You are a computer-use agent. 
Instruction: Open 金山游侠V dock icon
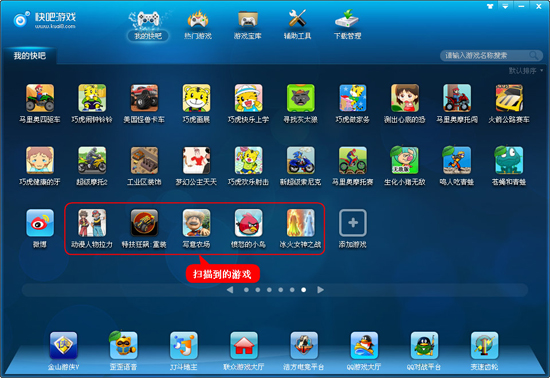[x=63, y=345]
